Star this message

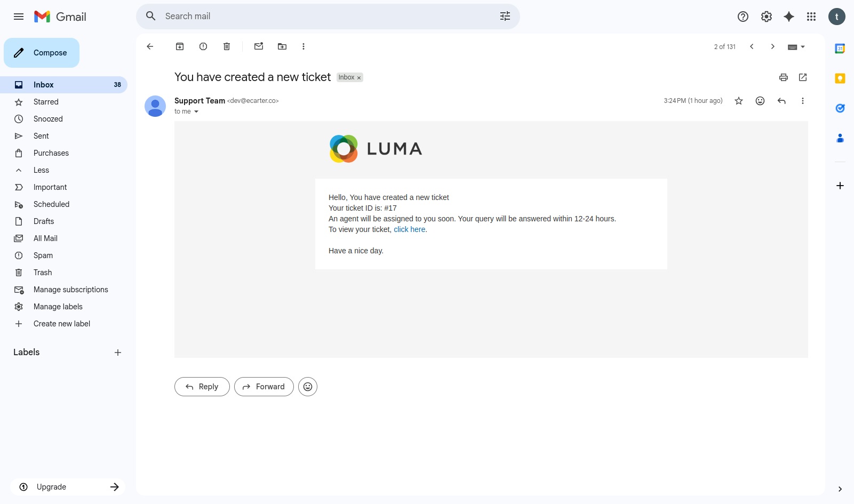click(x=739, y=101)
